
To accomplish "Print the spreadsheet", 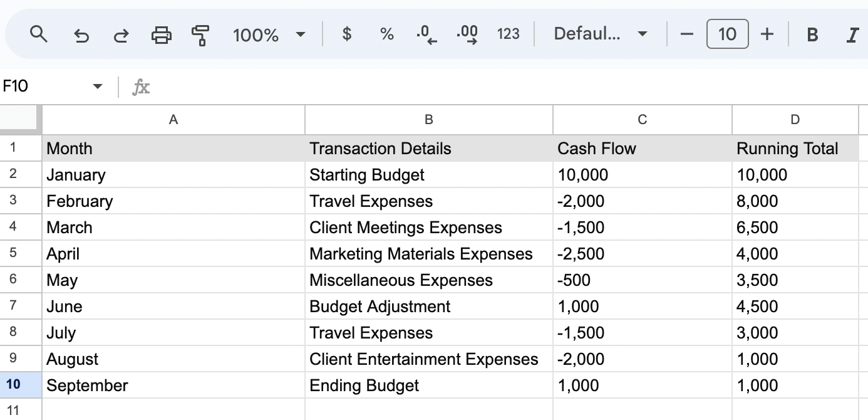I will pyautogui.click(x=162, y=34).
